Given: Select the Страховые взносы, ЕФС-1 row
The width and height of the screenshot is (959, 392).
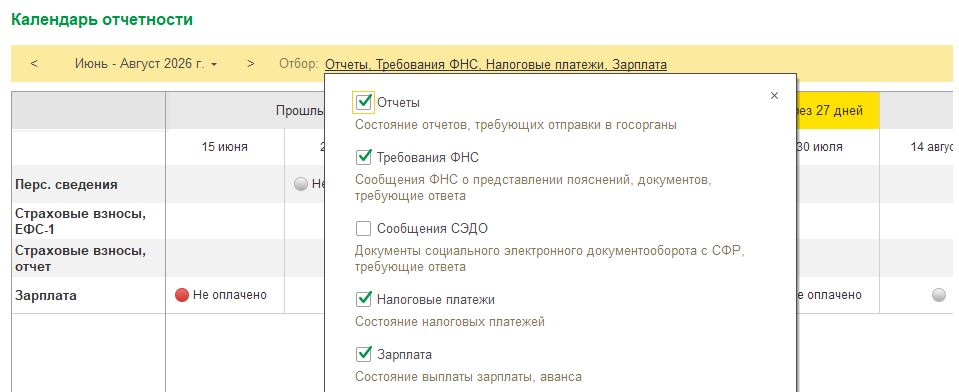Looking at the screenshot, I should [80, 221].
